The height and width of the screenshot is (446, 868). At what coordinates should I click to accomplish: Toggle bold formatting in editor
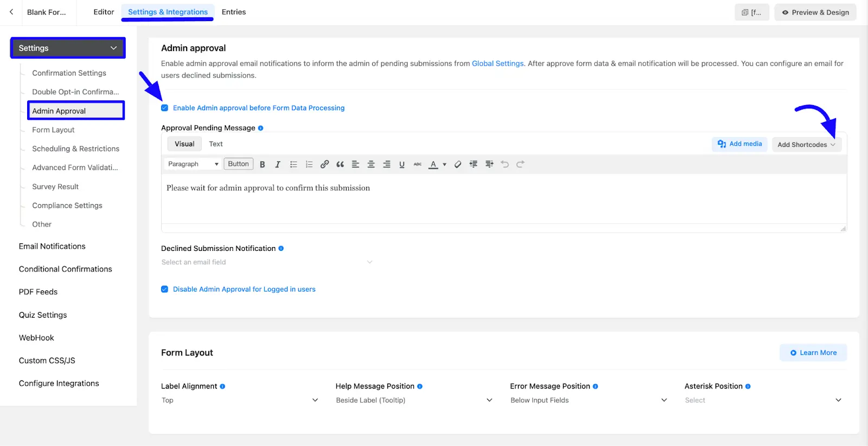263,164
